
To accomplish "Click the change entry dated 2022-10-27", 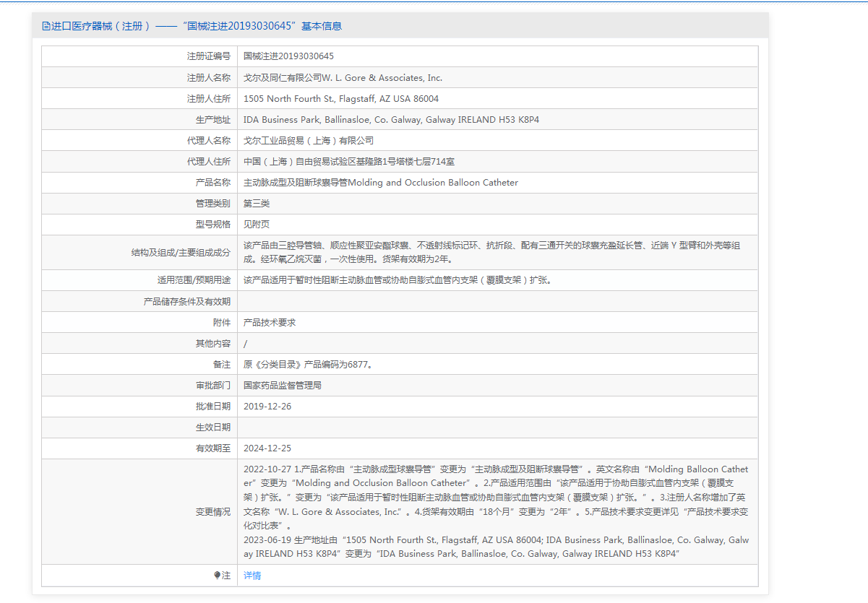I will pos(496,498).
